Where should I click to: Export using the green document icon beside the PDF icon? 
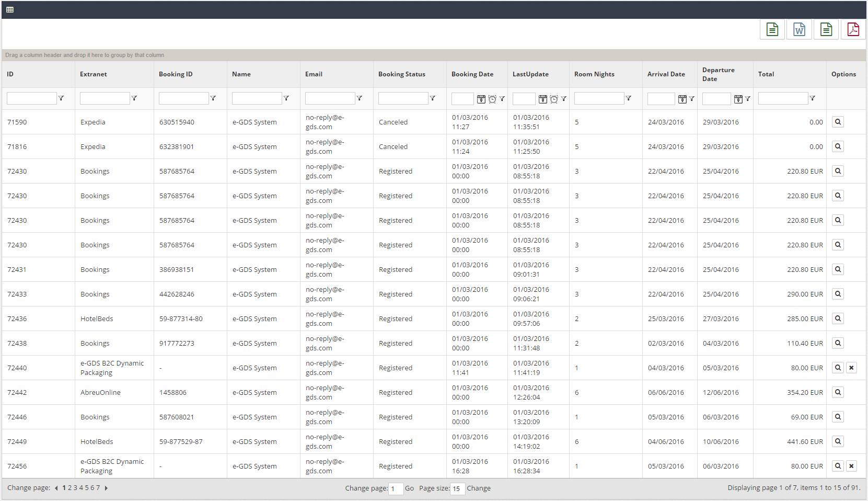(x=826, y=30)
